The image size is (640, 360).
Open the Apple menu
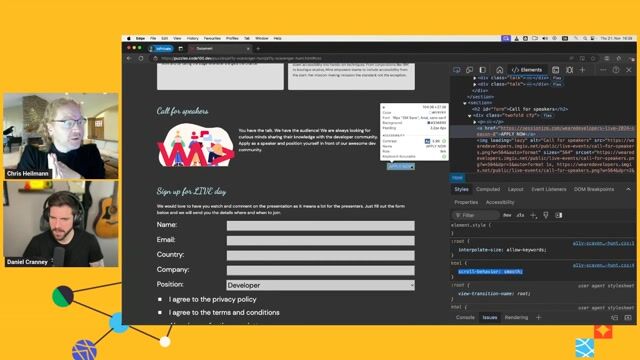coord(129,38)
